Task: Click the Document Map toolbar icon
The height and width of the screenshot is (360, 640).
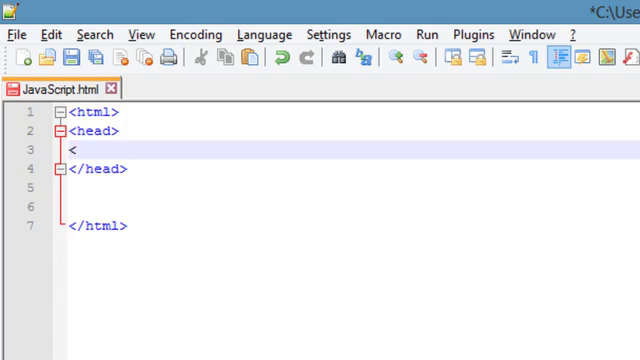Action: [x=607, y=57]
